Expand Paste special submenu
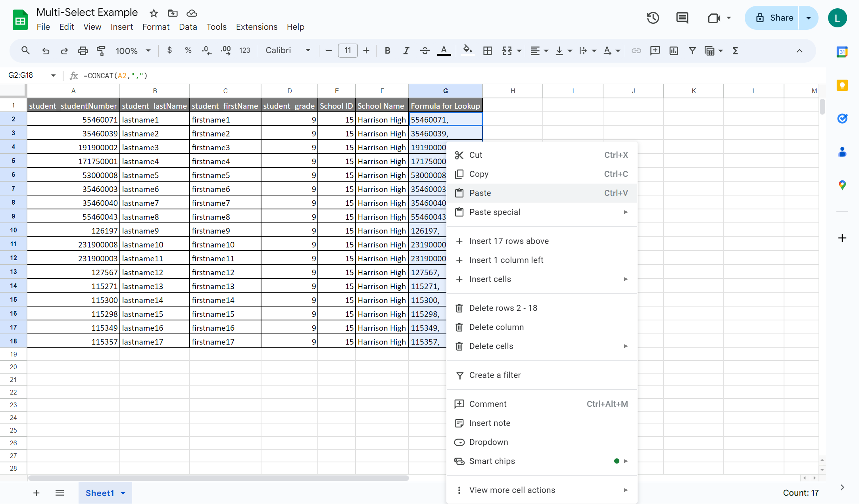This screenshot has width=859, height=504. [542, 212]
